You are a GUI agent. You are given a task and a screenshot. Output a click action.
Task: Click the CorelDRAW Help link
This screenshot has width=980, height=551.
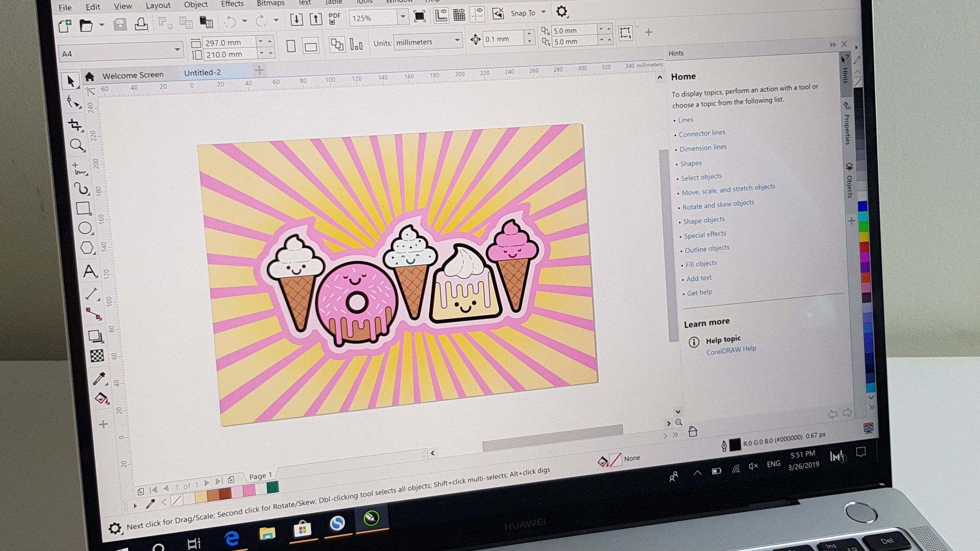(x=731, y=350)
